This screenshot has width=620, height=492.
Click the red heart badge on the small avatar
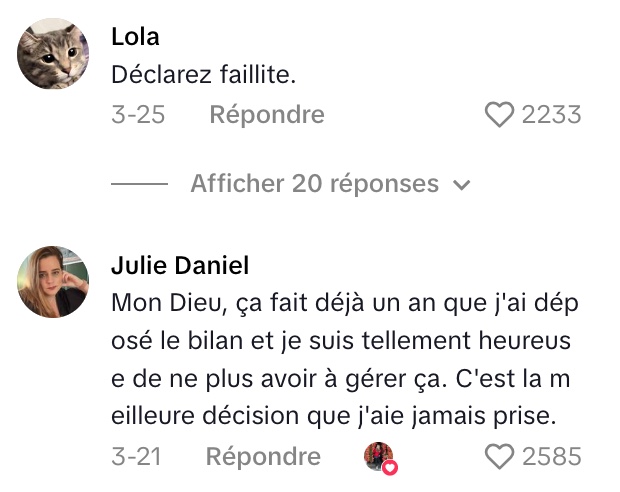pos(391,467)
